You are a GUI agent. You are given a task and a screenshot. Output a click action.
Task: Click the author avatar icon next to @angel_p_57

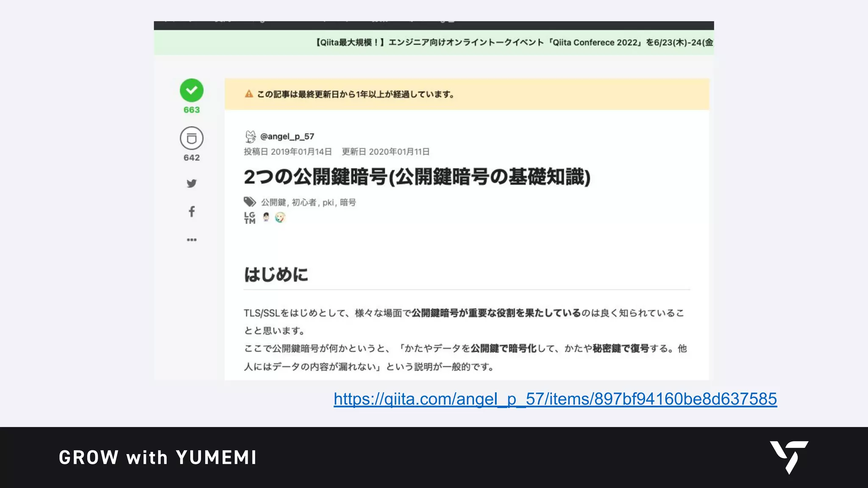(250, 136)
